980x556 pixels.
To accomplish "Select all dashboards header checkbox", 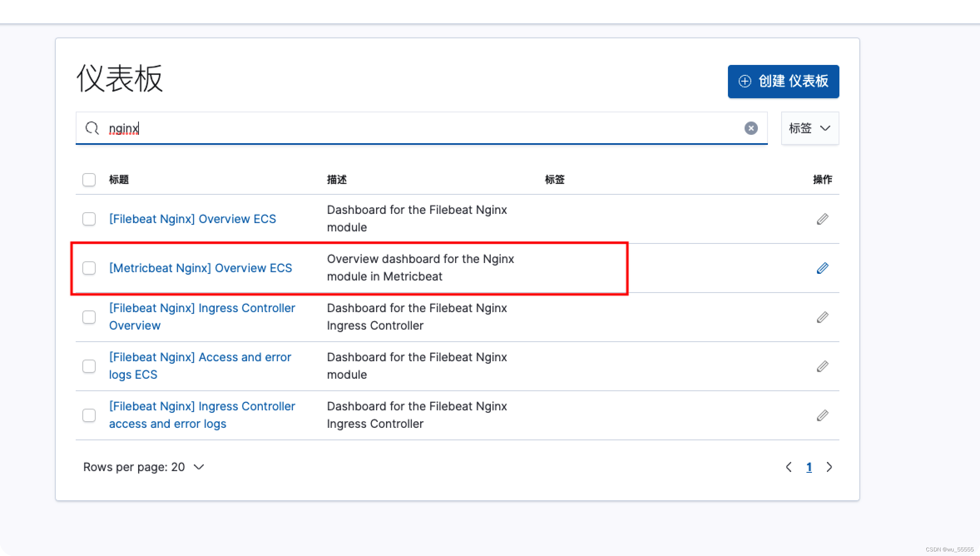I will [89, 180].
